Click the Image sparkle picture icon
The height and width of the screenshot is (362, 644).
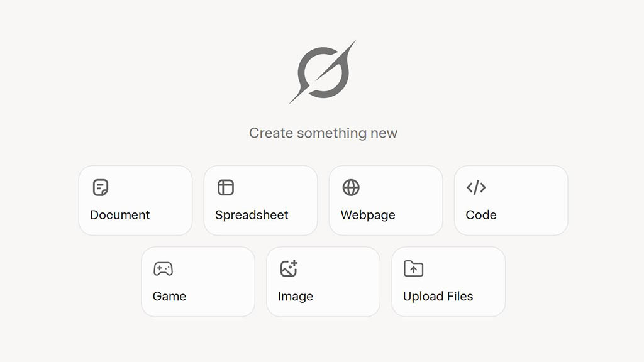point(289,268)
